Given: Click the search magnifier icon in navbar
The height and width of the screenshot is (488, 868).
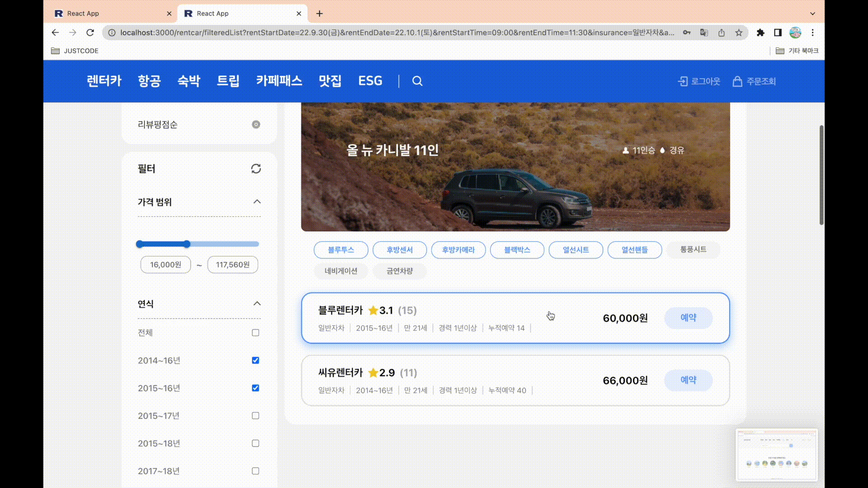Looking at the screenshot, I should (417, 81).
